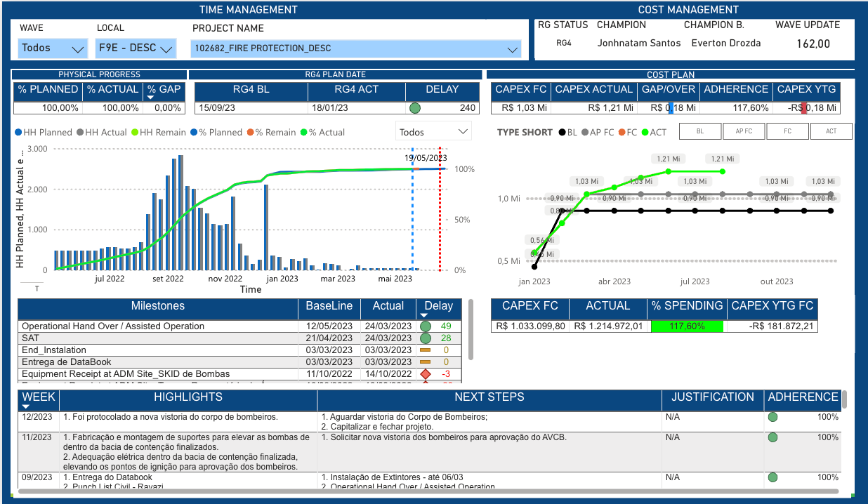Click the sort arrow under % GAP header

(152, 98)
